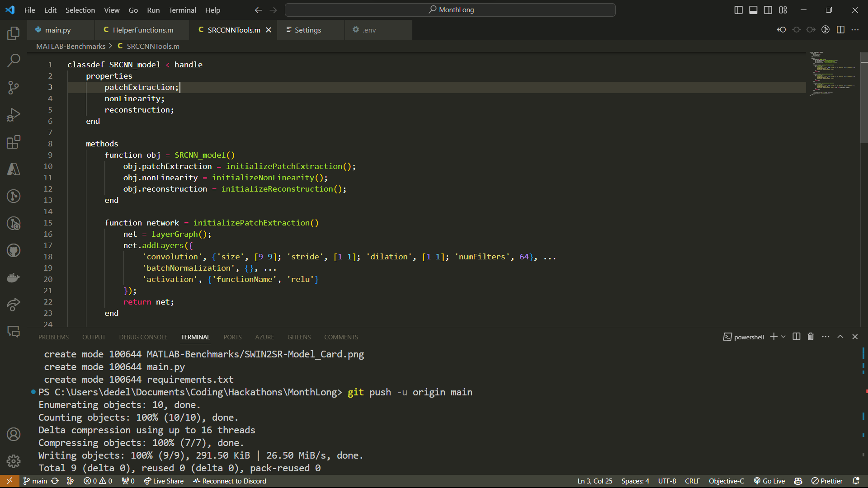The width and height of the screenshot is (868, 488).
Task: Maximize panel size with chevron up
Action: click(840, 337)
